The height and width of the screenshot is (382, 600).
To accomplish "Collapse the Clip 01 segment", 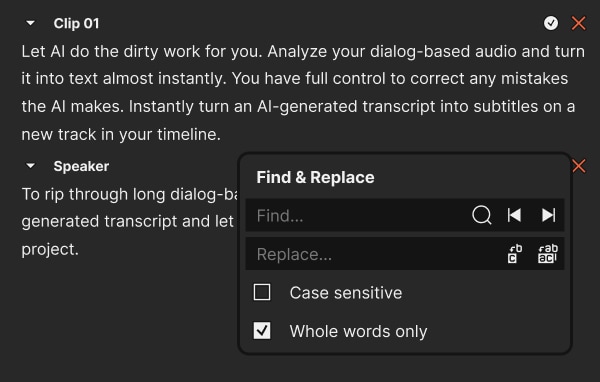I will coord(30,23).
